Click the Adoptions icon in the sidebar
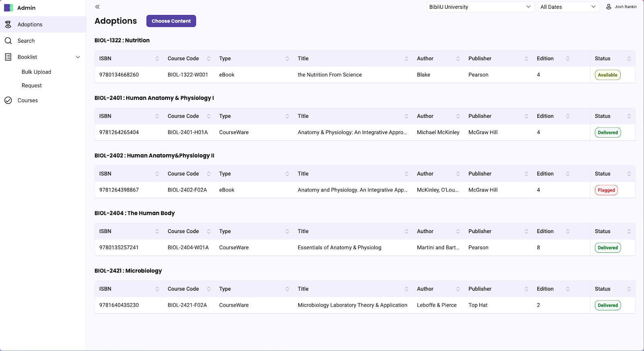Viewport: 644px width, 351px height. point(8,25)
